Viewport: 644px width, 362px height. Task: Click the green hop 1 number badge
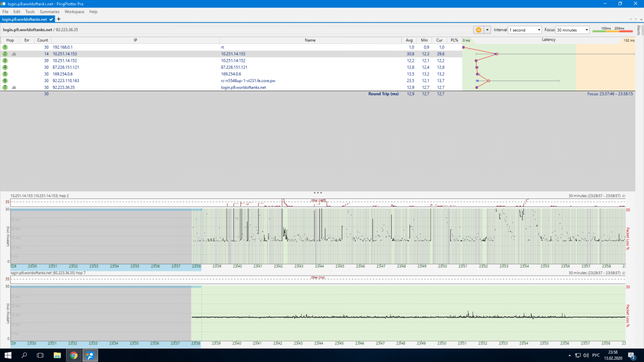point(5,47)
